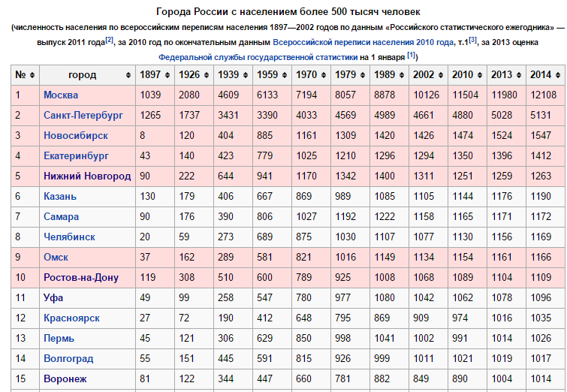The width and height of the screenshot is (567, 392).
Task: Sort by the 2002 column sort icon
Action: coord(439,75)
